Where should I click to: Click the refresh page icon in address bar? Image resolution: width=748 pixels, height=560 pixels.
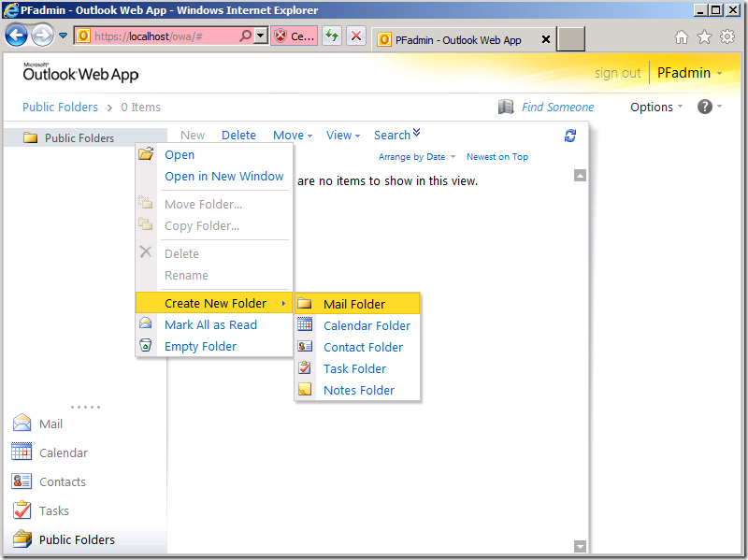coord(332,36)
